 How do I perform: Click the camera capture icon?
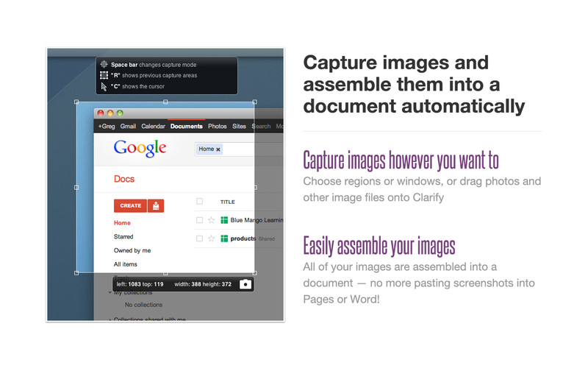pyautogui.click(x=245, y=284)
